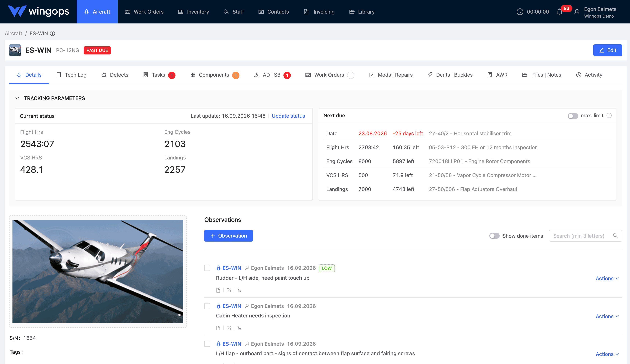Screen dimensions: 630x364
Task: Enable Show done items toggle
Action: coord(494,236)
